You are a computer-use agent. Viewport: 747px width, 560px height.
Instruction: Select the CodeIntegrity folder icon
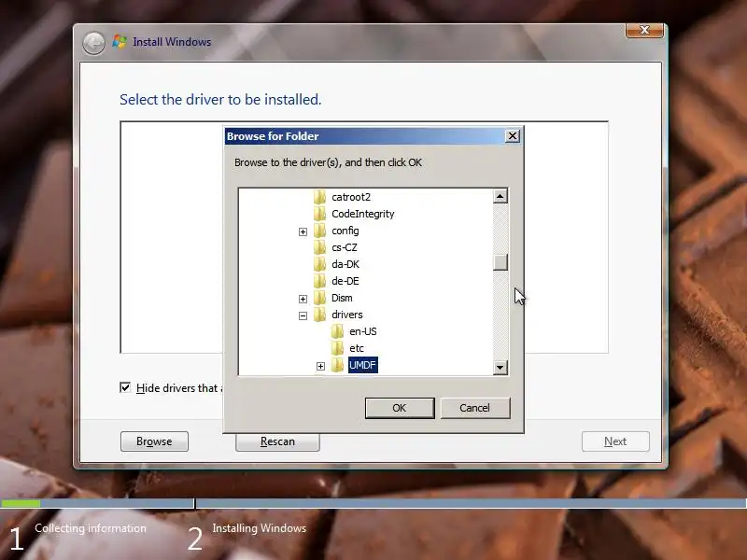[319, 214]
